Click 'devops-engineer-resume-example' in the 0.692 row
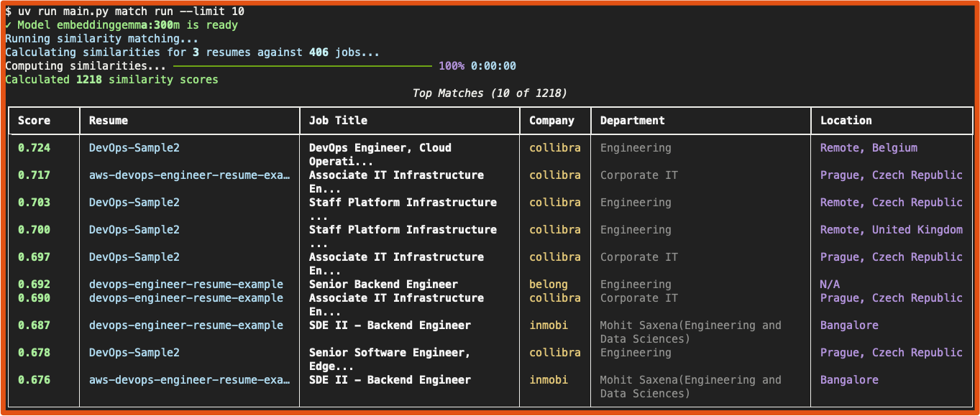The width and height of the screenshot is (980, 416). point(186,285)
